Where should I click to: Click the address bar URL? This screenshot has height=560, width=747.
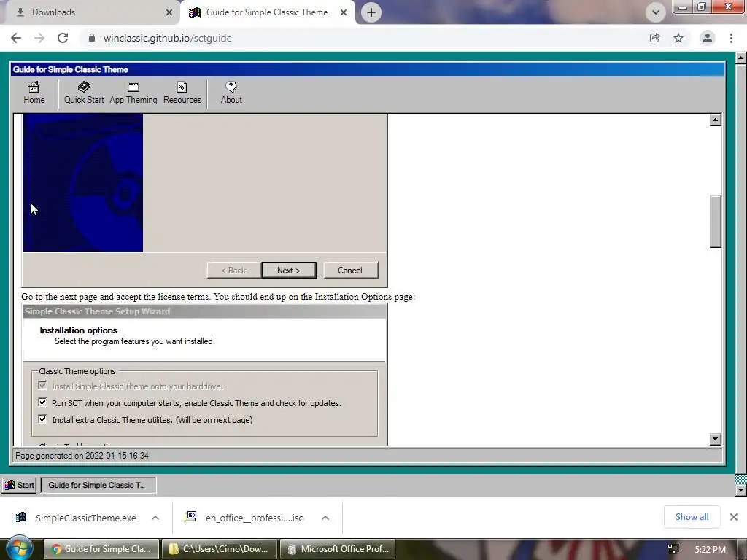168,38
